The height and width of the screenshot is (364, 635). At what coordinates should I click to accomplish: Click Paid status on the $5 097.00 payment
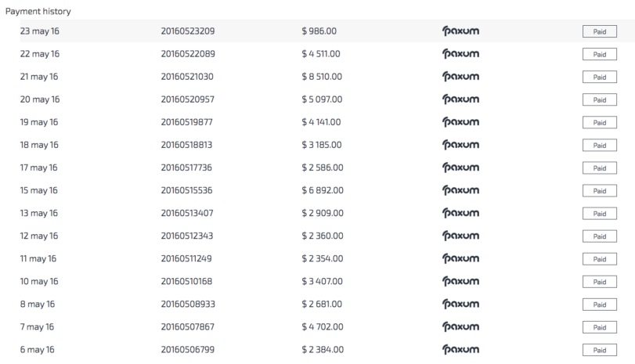tap(599, 99)
